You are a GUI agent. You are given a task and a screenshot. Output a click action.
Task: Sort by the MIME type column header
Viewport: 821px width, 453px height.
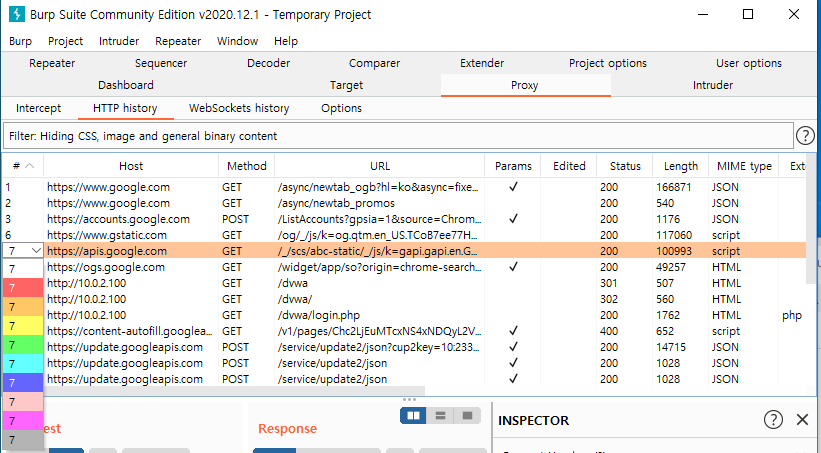pos(744,166)
